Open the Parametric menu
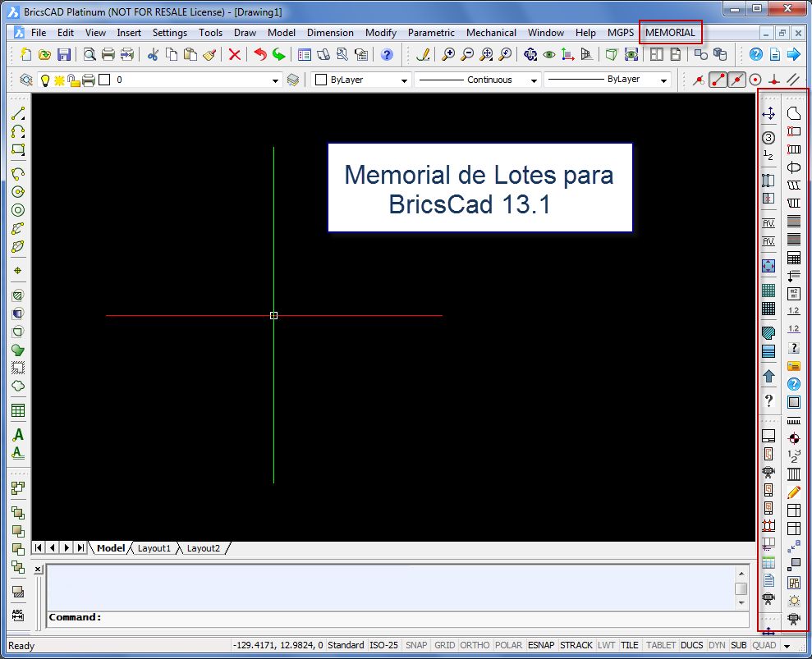 (431, 33)
